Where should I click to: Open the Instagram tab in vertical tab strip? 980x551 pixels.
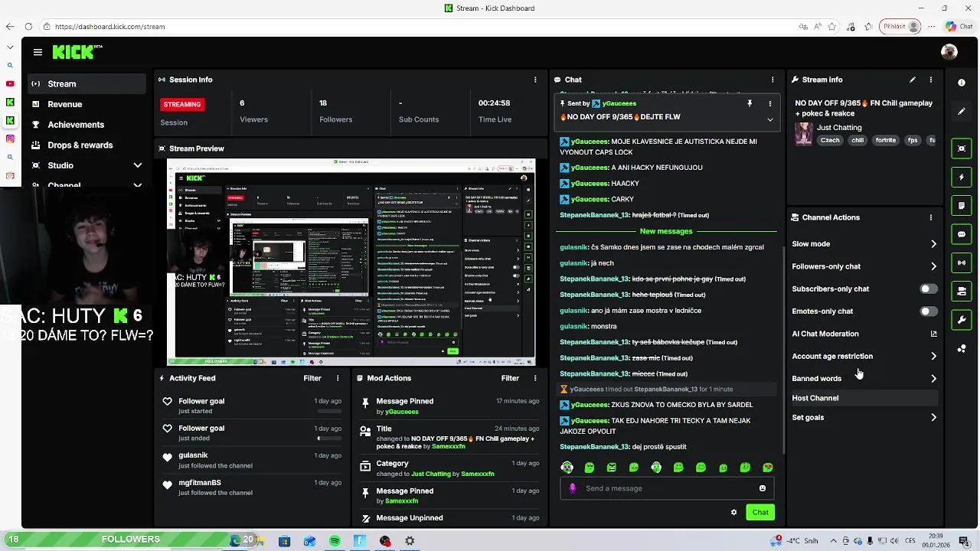pyautogui.click(x=10, y=139)
